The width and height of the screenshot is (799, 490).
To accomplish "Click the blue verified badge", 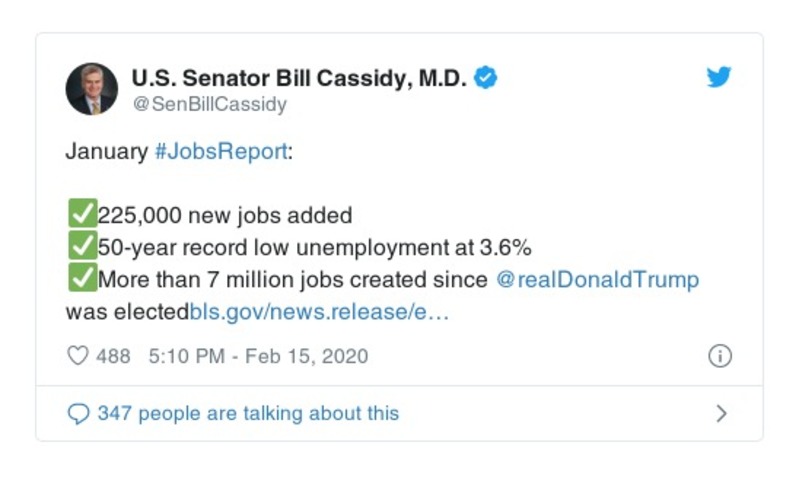I will coord(486,78).
